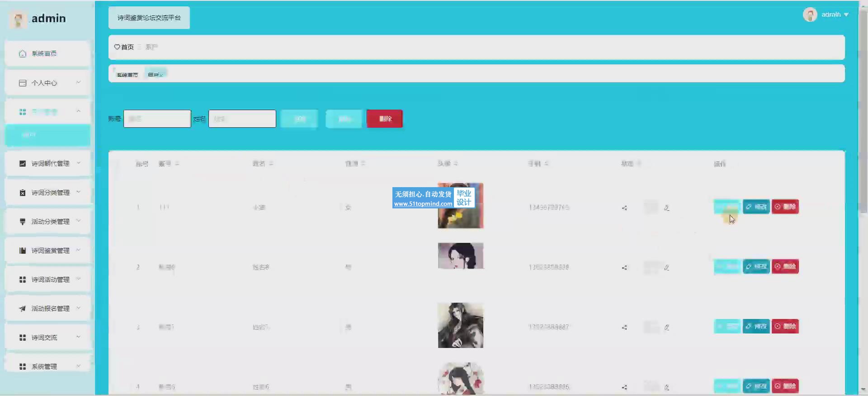Viewport: 868px width, 396px height.
Task: Click the pencil icon in row 4 status column
Action: coord(666,387)
